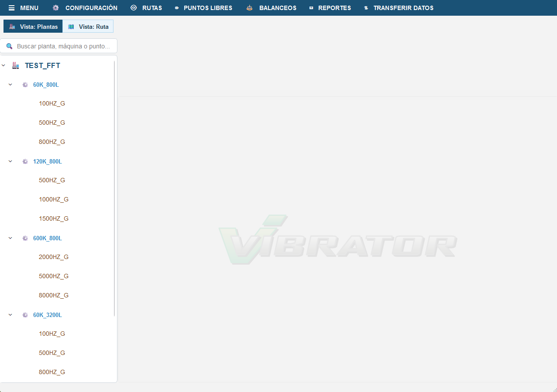The width and height of the screenshot is (557, 392).
Task: Click the factory icon in Vista: Plantas
Action: point(12,27)
